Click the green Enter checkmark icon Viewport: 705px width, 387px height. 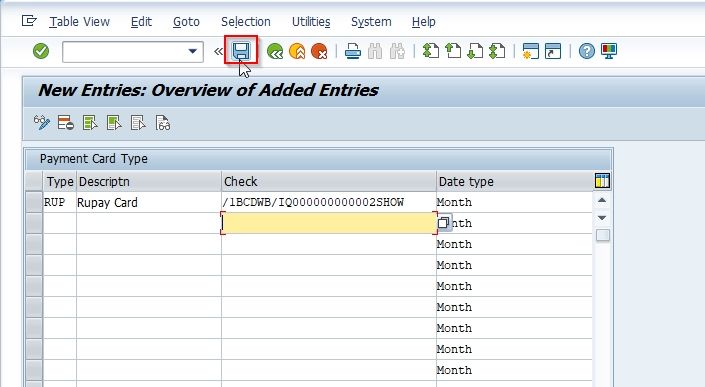point(41,51)
